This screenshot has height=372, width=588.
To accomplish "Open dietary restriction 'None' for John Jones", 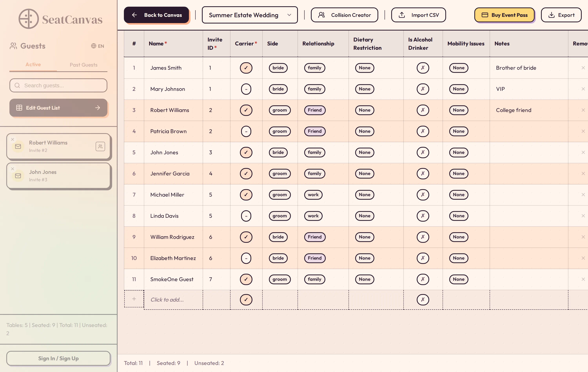I will click(x=365, y=153).
